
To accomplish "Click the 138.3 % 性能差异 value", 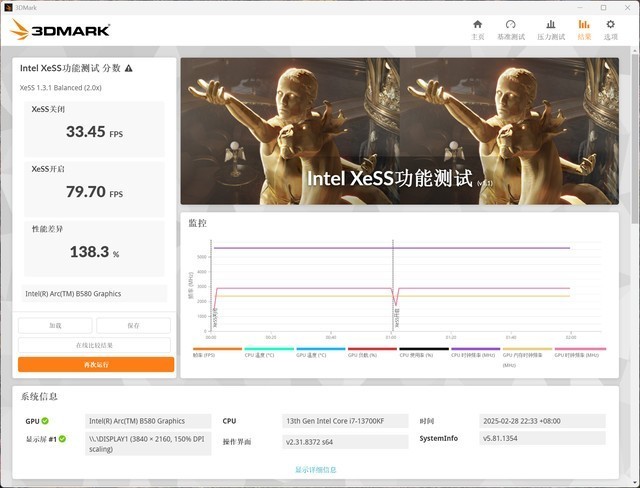I will [x=94, y=252].
